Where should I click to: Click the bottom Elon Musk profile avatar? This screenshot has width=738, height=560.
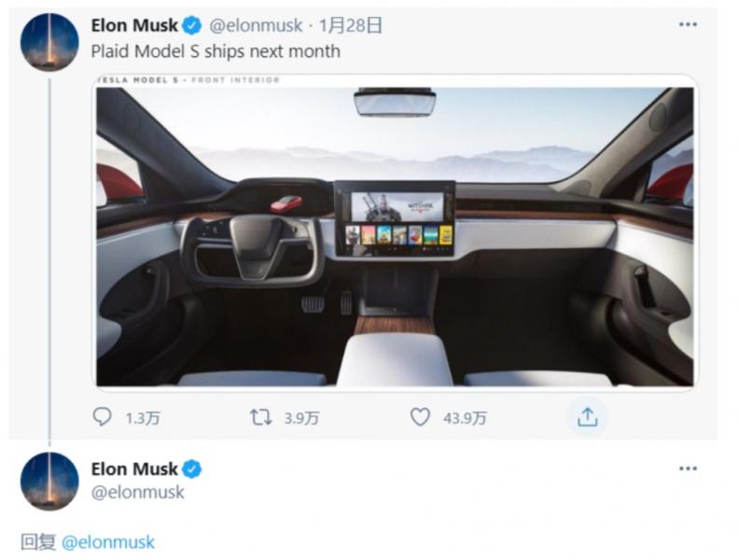coord(49,481)
